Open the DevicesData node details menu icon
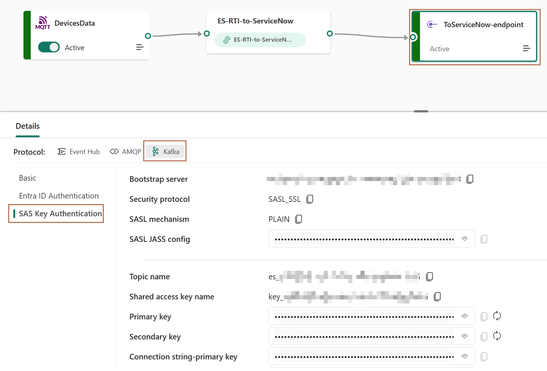 coord(140,47)
